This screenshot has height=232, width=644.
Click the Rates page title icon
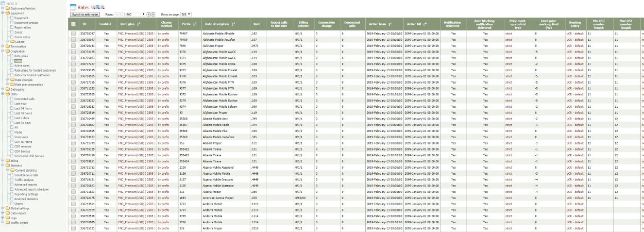73,7
